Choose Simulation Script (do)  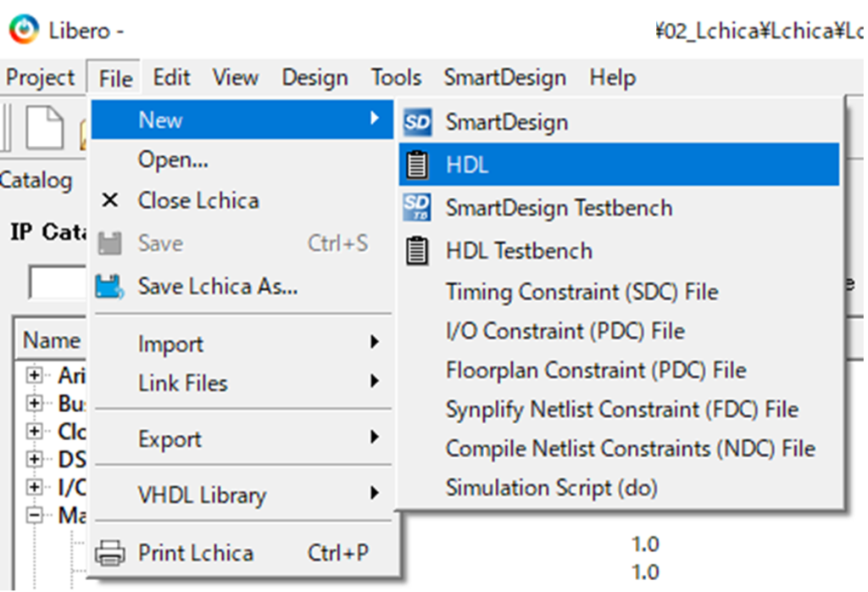tap(551, 488)
